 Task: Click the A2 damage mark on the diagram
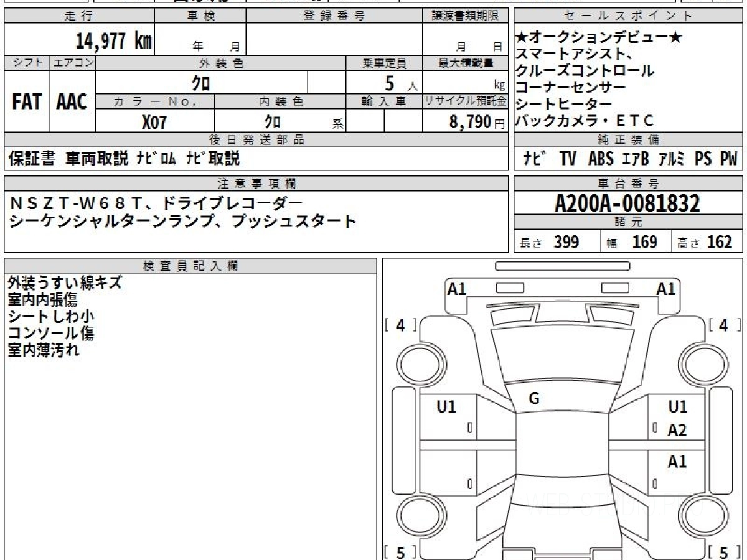(x=677, y=430)
